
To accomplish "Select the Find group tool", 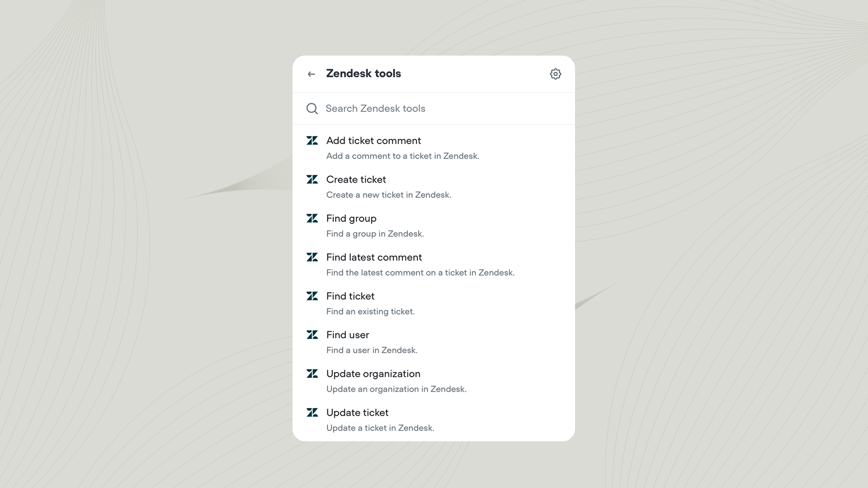I will coord(351,218).
